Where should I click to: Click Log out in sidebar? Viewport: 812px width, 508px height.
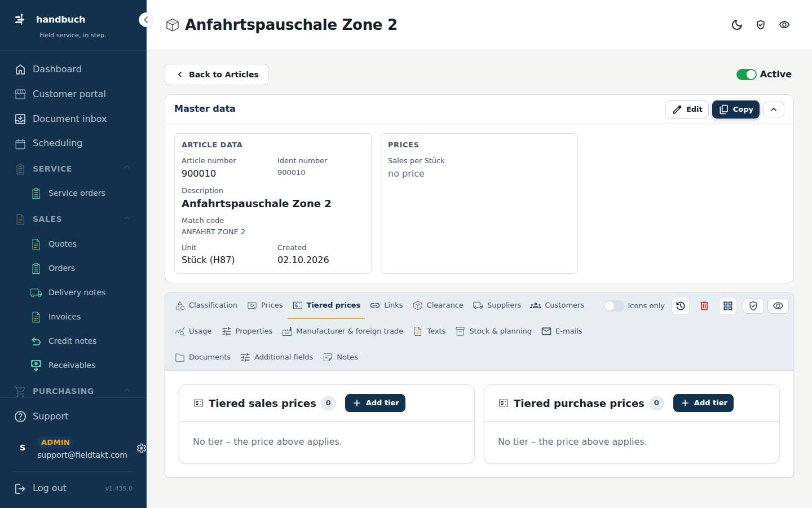pyautogui.click(x=41, y=488)
